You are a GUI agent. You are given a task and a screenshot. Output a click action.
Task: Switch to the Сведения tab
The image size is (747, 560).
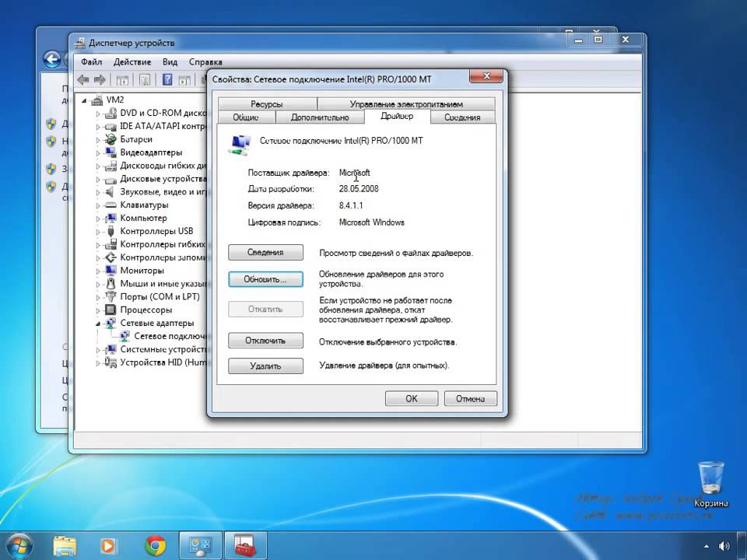[x=462, y=117]
